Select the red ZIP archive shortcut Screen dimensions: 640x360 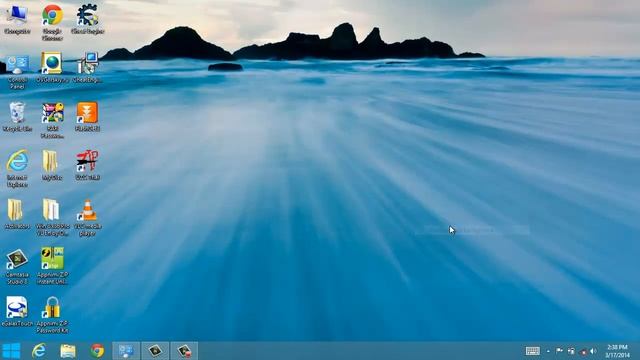click(87, 165)
